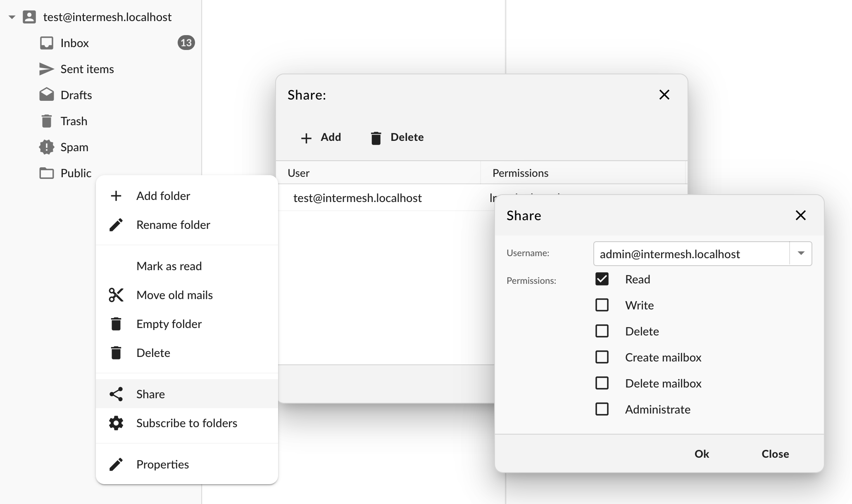This screenshot has width=852, height=504.
Task: Click the share icon in context menu
Action: pos(116,394)
